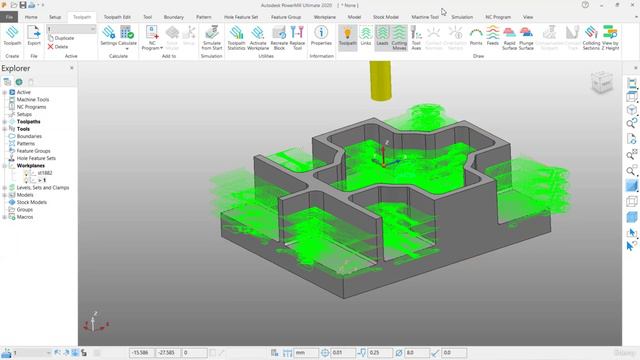The image size is (640, 360).
Task: Click the thickness field showing 0.25
Action: click(x=380, y=353)
